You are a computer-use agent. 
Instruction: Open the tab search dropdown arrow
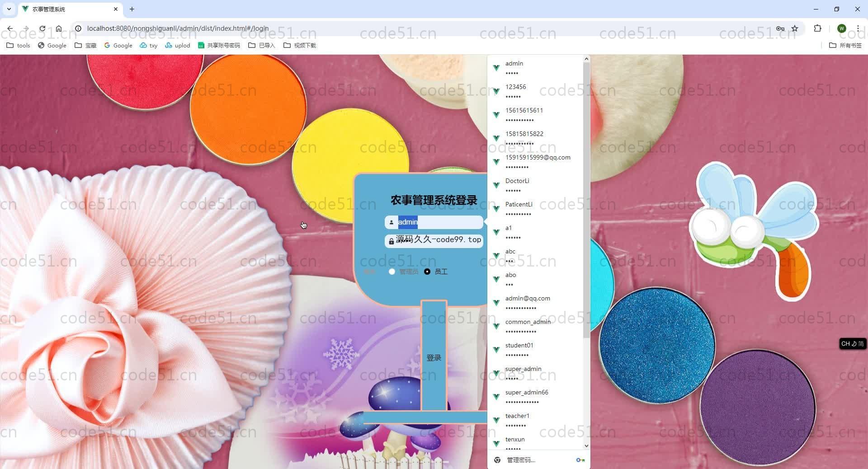(9, 9)
